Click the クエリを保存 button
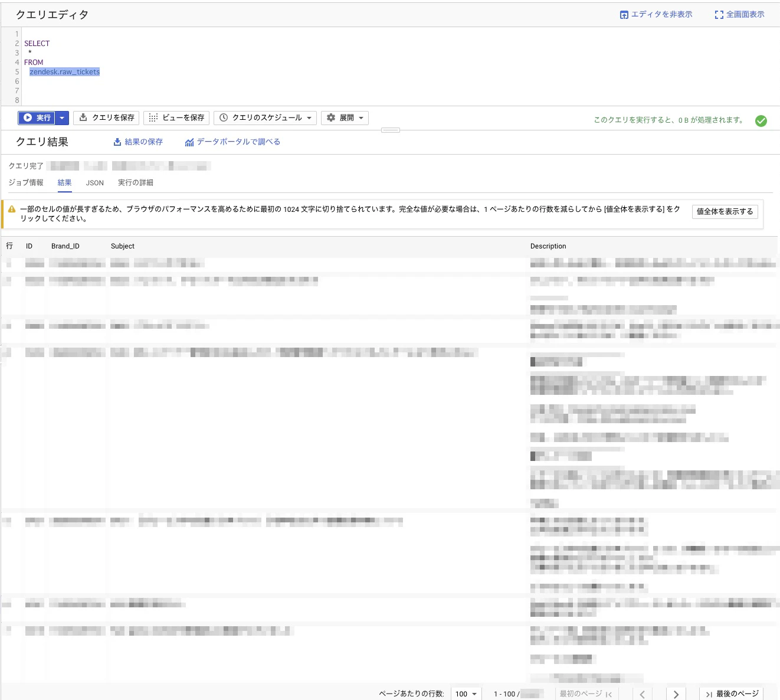780x700 pixels. tap(106, 118)
